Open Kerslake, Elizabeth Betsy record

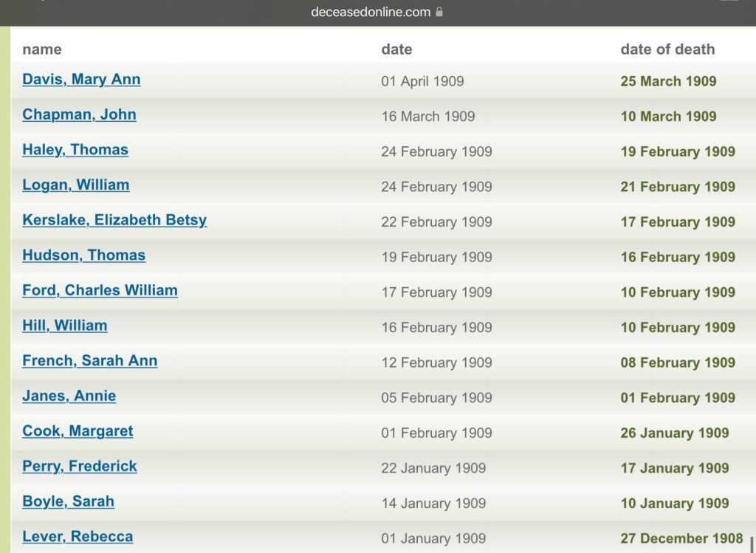114,220
